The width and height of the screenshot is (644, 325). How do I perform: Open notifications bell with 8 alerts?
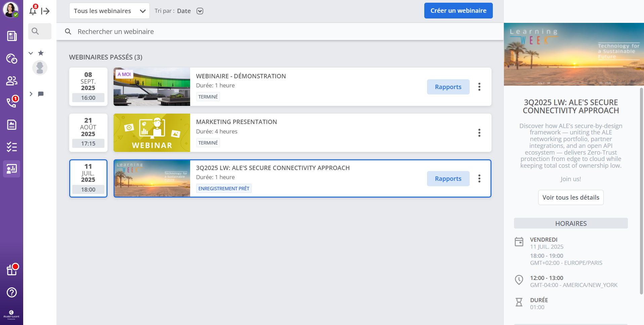tap(33, 10)
